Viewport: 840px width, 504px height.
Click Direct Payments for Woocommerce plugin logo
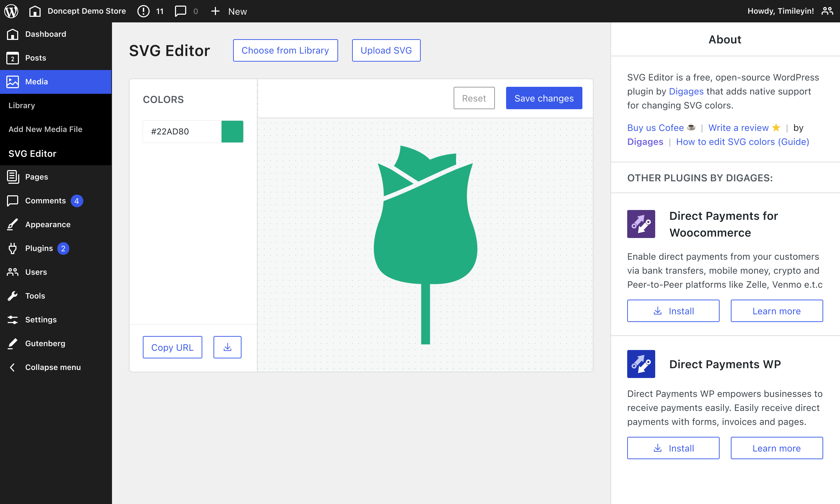click(x=641, y=224)
